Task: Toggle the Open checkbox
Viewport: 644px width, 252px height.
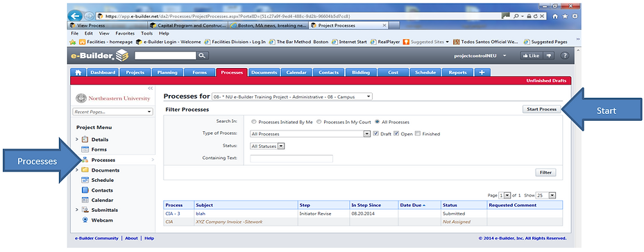Action: (x=396, y=133)
